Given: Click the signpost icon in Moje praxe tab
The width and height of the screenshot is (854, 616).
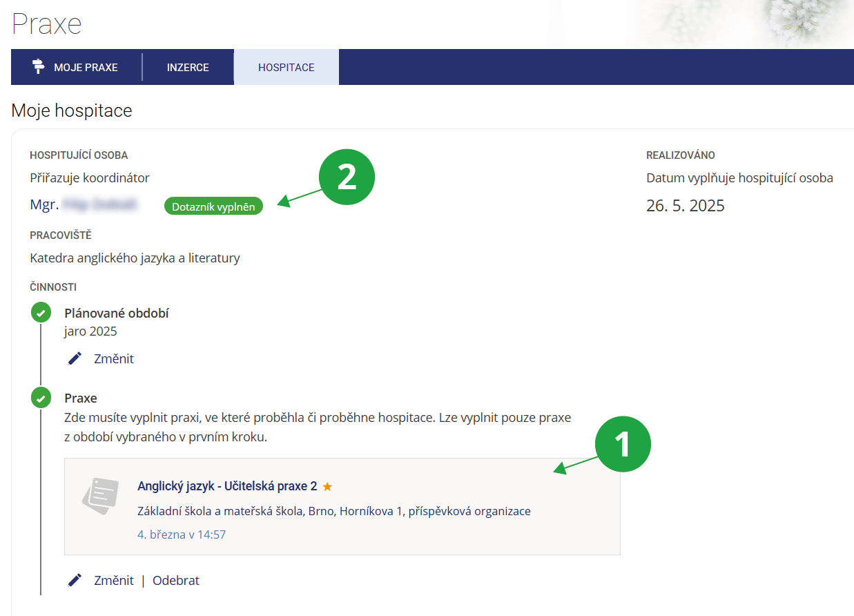Looking at the screenshot, I should (39, 67).
